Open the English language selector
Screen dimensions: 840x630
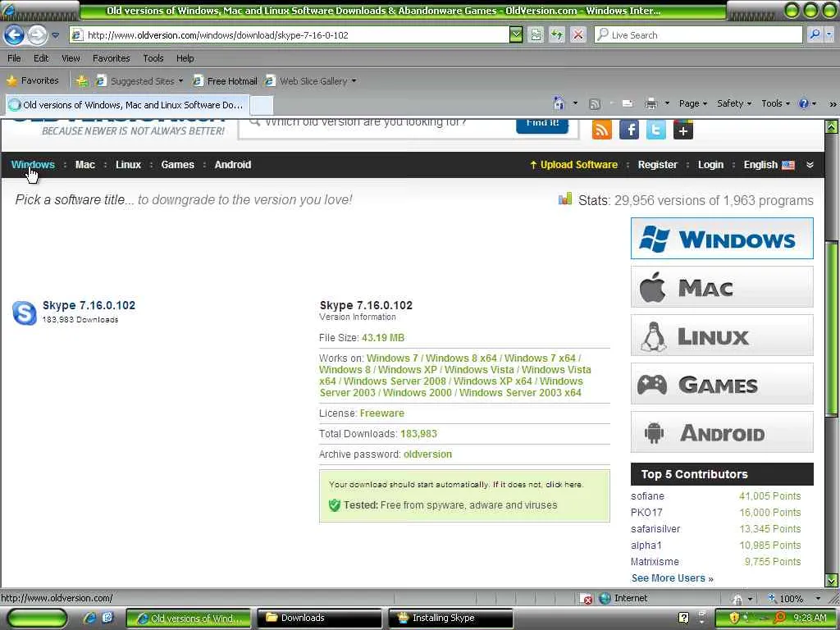pyautogui.click(x=769, y=165)
